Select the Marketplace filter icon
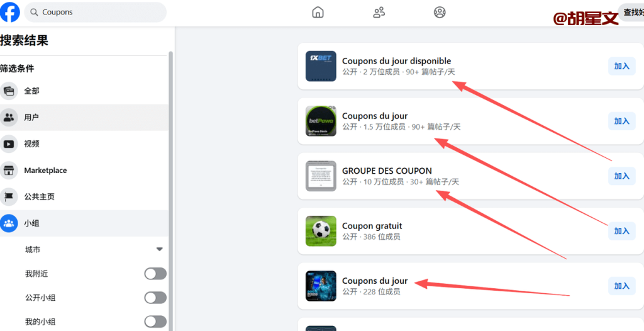Image resolution: width=644 pixels, height=331 pixels. 9,171
